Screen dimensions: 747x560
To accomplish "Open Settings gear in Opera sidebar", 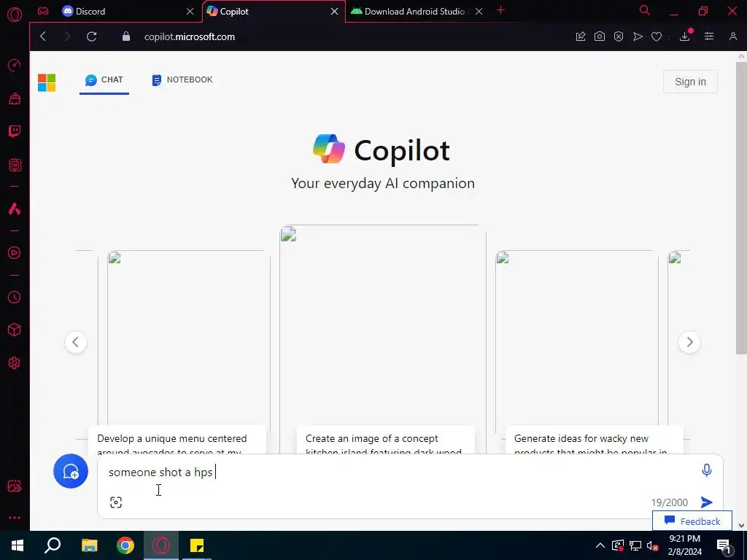I will (15, 363).
